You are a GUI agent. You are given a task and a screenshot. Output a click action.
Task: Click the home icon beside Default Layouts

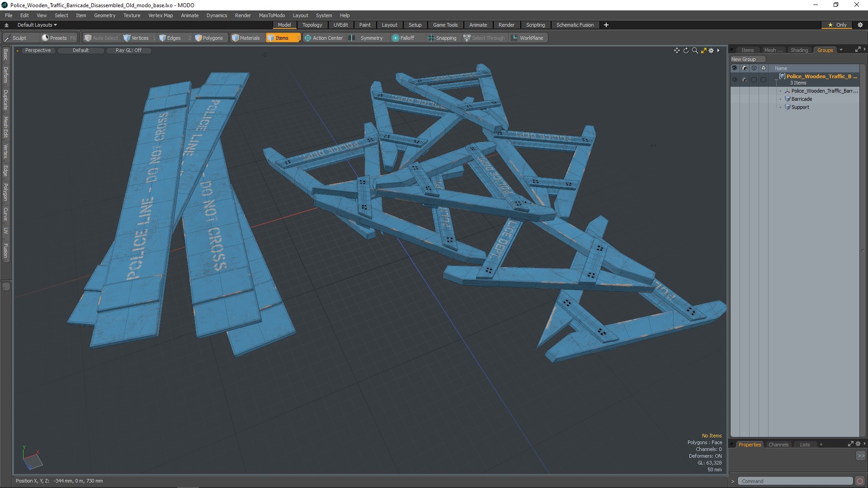click(x=6, y=25)
